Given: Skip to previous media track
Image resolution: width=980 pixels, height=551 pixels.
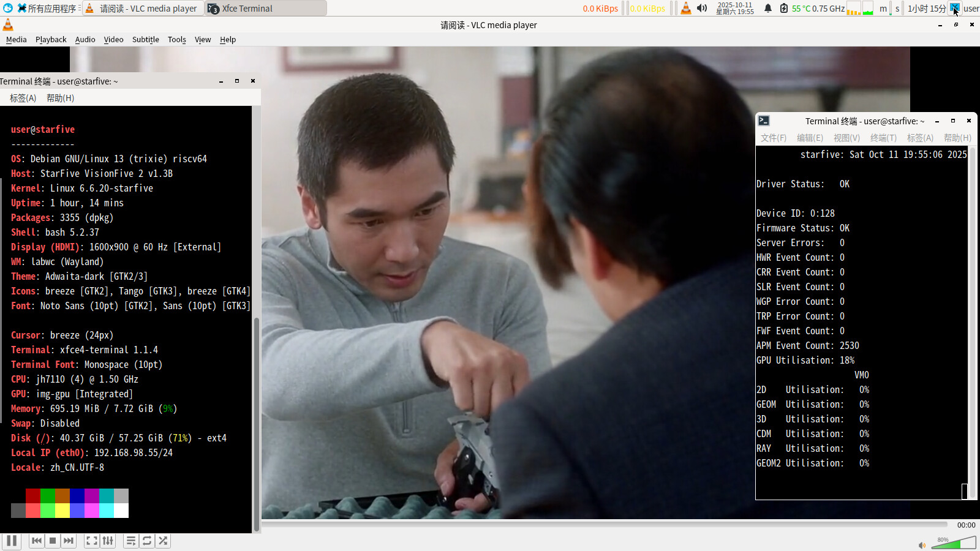Looking at the screenshot, I should coord(37,541).
